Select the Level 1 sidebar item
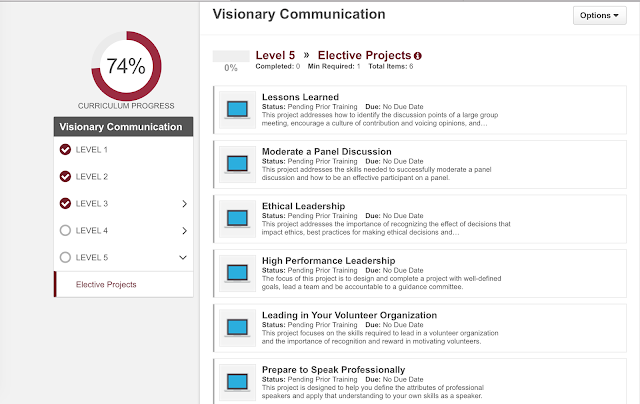 tap(124, 150)
